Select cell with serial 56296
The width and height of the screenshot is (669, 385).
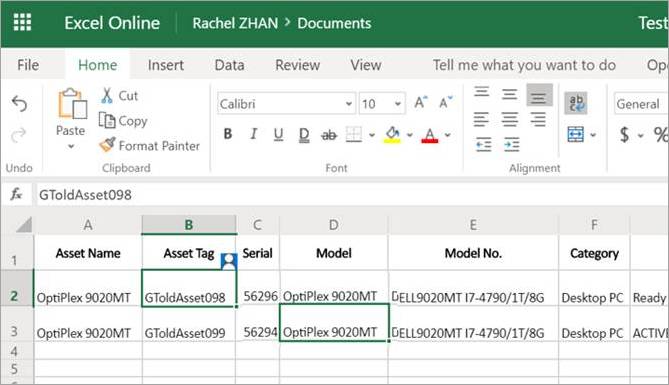258,288
